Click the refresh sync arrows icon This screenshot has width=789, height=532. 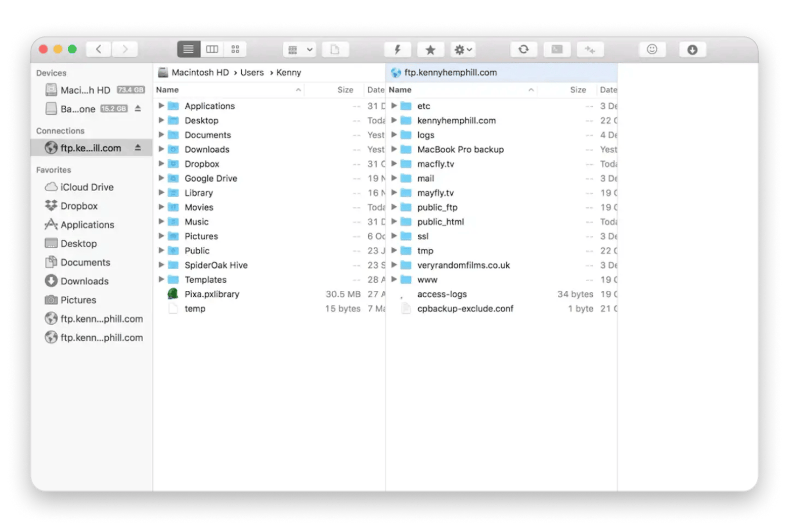pyautogui.click(x=523, y=50)
